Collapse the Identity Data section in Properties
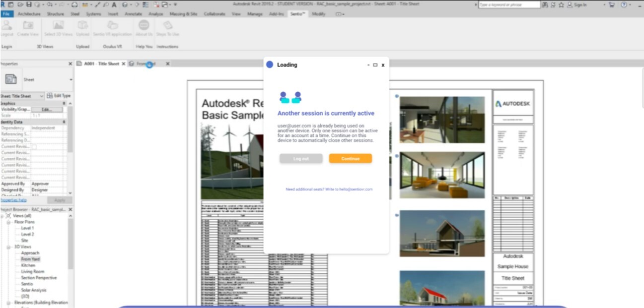 click(64, 122)
